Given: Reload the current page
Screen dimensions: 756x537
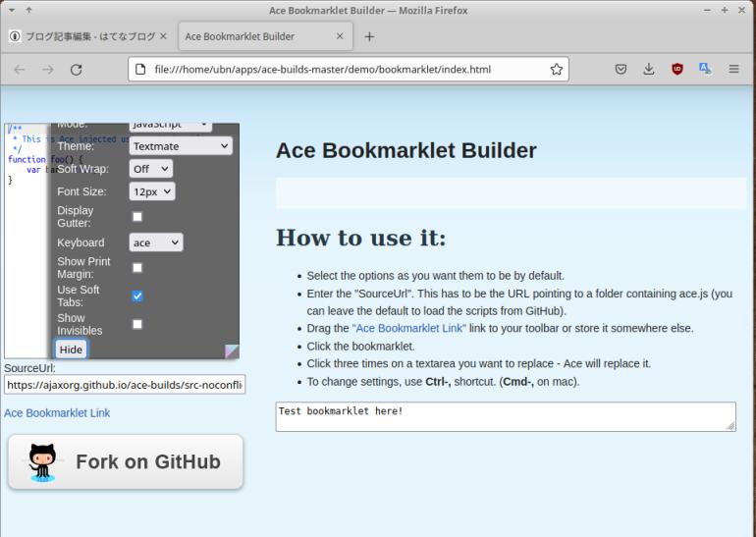Looking at the screenshot, I should 77,70.
